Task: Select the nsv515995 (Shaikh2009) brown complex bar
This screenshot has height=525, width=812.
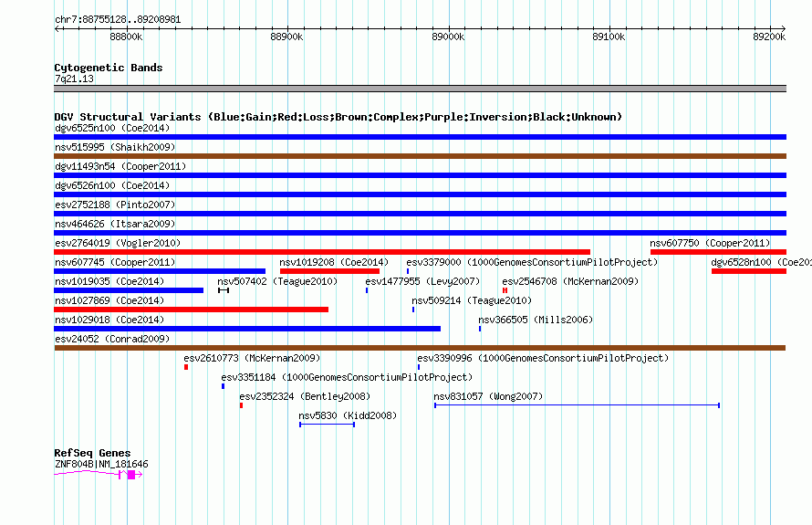Action: tap(420, 156)
